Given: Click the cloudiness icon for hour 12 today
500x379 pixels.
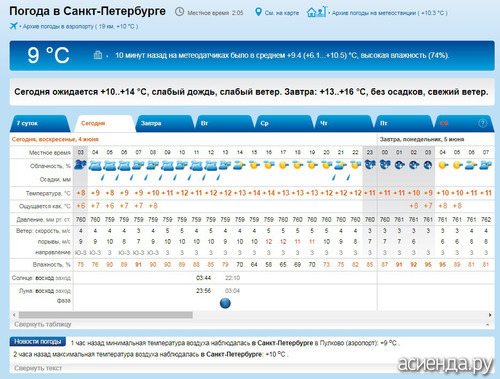Looking at the screenshot, I should click(x=211, y=165).
